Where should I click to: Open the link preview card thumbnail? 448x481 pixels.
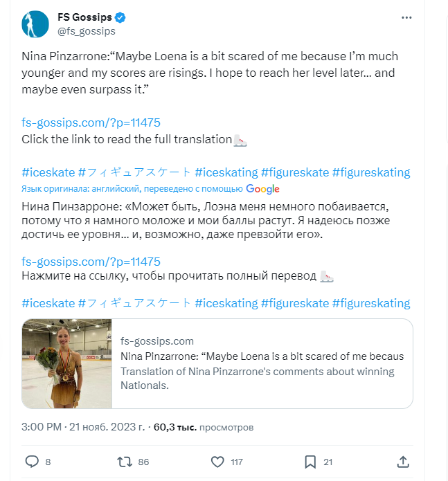(x=66, y=363)
